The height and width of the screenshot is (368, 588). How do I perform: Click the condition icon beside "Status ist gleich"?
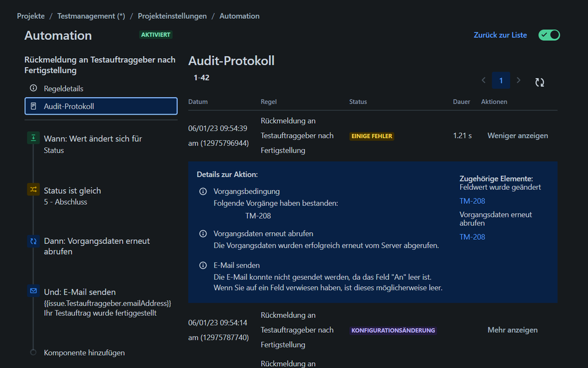pyautogui.click(x=33, y=190)
